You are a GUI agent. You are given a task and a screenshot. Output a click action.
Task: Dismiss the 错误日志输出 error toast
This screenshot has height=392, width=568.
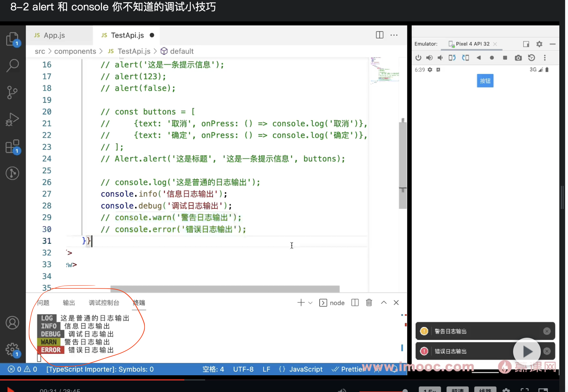547,351
